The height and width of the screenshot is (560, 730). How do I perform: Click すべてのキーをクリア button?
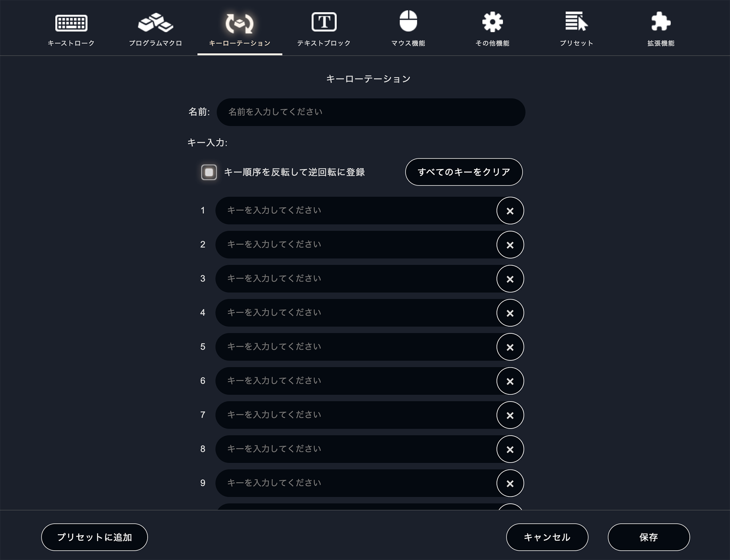click(x=464, y=172)
